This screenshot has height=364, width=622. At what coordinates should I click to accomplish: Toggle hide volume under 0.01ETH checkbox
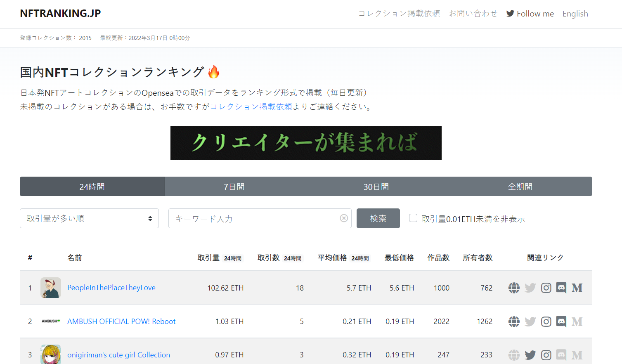(x=413, y=218)
